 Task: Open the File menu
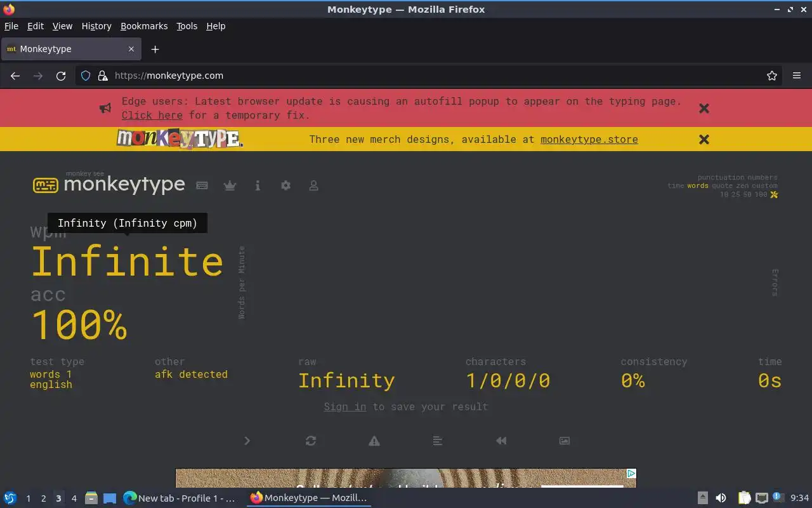pyautogui.click(x=11, y=26)
